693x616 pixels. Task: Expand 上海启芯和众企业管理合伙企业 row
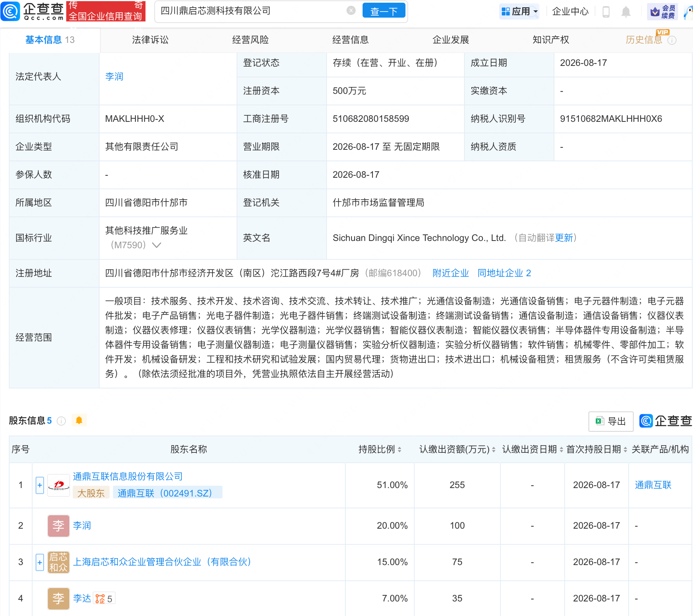coord(40,562)
